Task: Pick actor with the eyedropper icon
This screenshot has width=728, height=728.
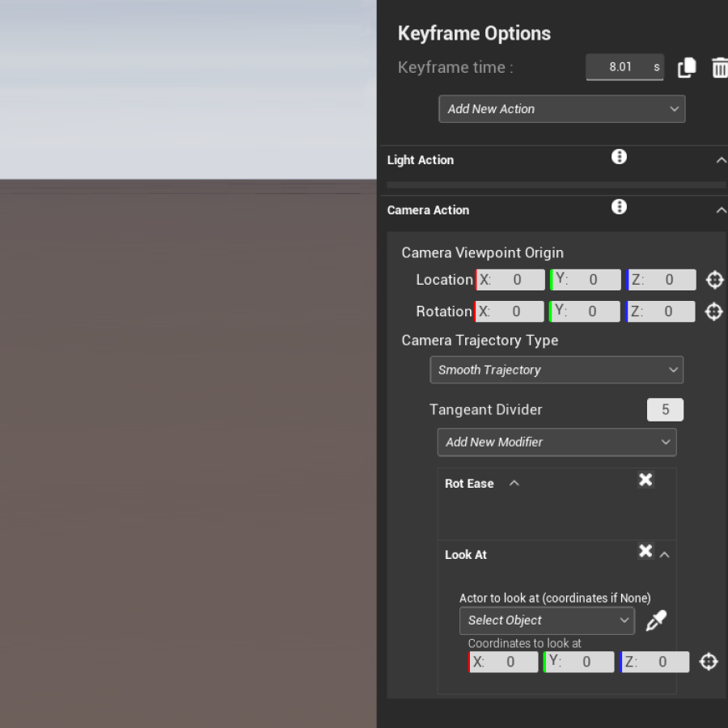Action: [656, 620]
